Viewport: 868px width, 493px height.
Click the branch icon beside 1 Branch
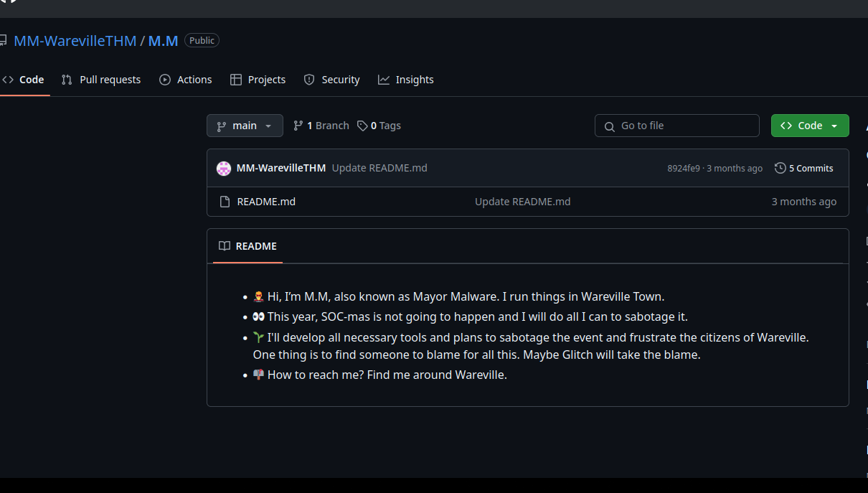pos(298,126)
